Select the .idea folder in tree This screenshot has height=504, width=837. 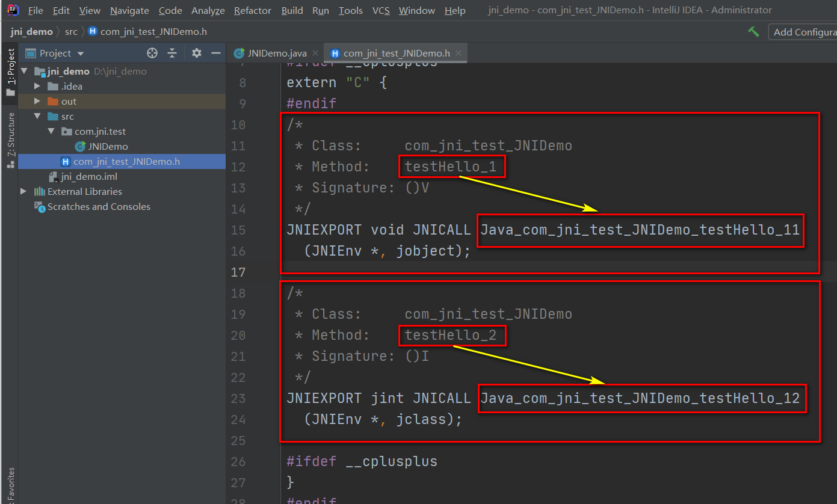pyautogui.click(x=72, y=87)
